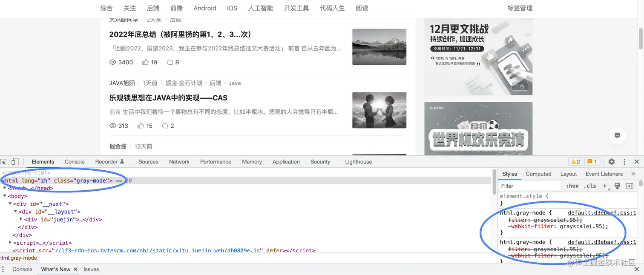Toggle computed styles sidebar icon
The image size is (644, 275).
pos(630,186)
